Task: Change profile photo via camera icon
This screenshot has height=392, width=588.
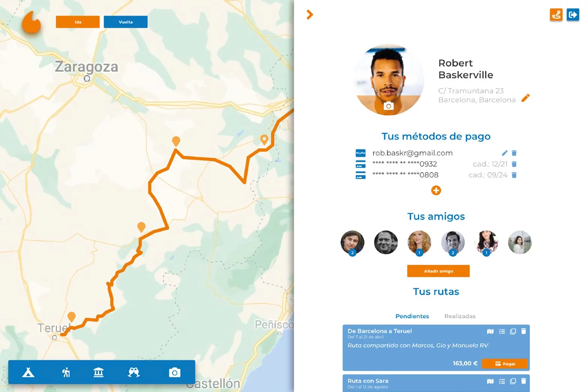Action: [x=389, y=106]
